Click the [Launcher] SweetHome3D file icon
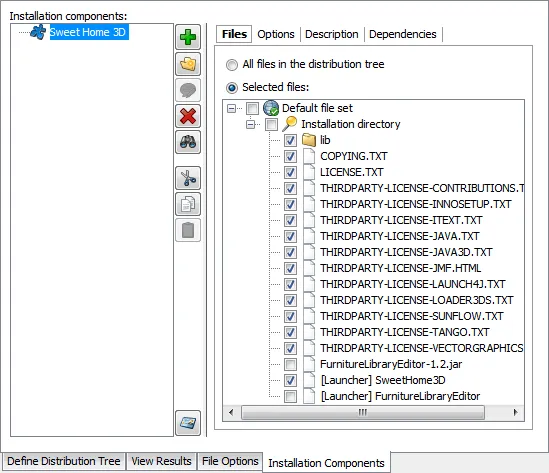 [x=309, y=380]
